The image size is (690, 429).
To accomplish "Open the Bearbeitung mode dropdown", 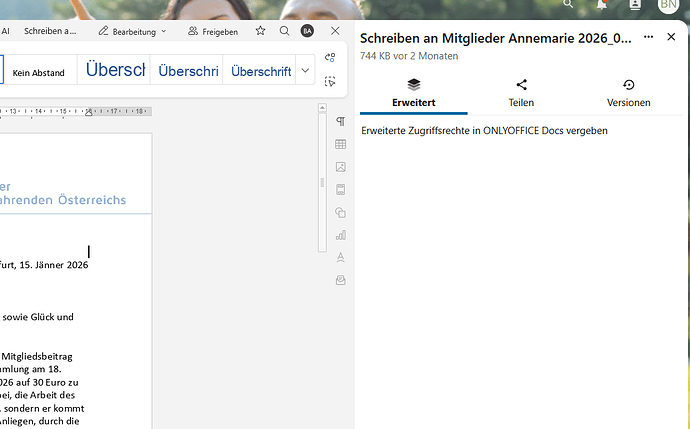I will (x=135, y=31).
